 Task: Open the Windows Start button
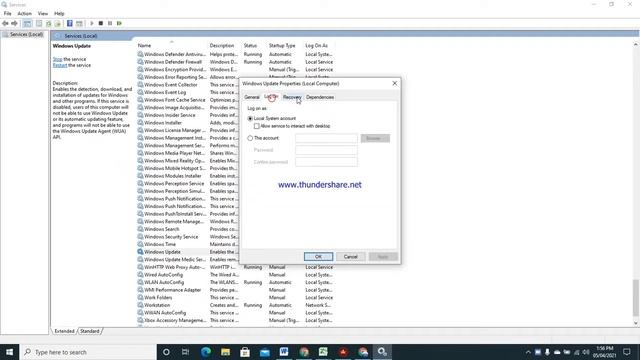pyautogui.click(x=9, y=352)
